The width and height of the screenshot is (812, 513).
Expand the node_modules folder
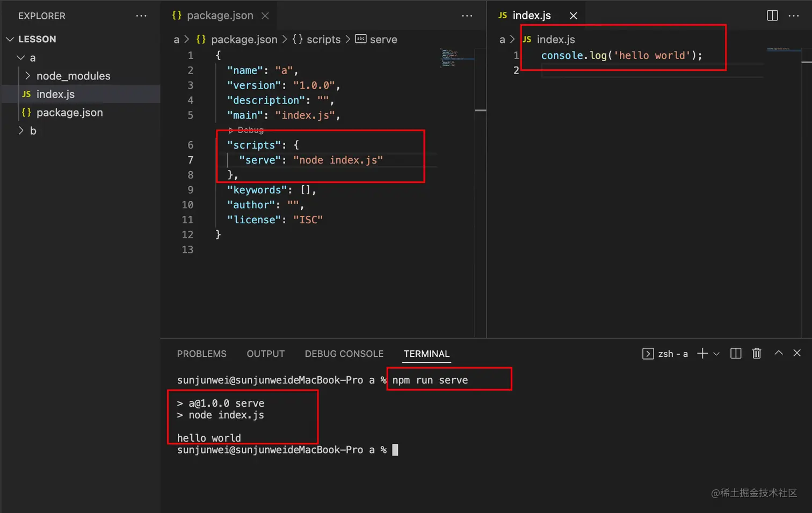click(73, 76)
